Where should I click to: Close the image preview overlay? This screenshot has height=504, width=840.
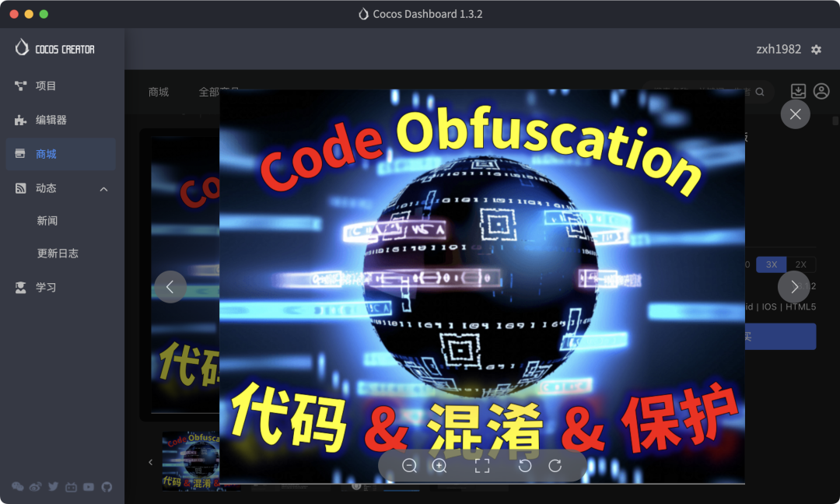[x=795, y=114]
